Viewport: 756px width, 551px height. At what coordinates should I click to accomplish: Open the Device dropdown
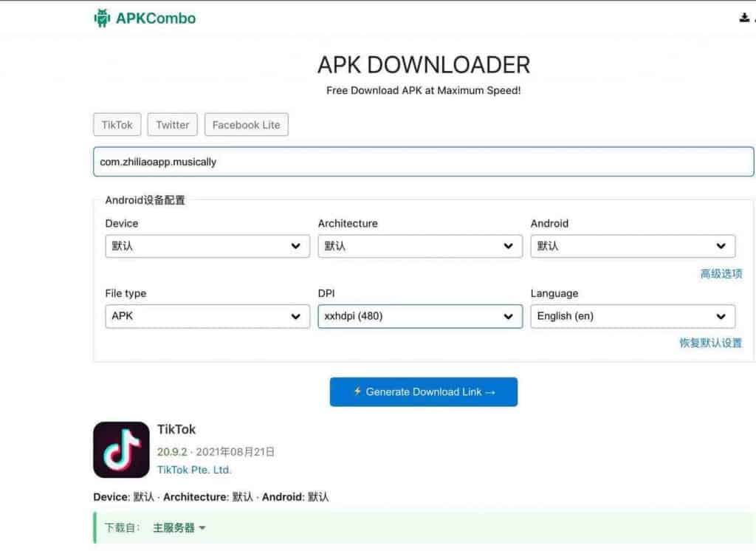[x=207, y=246]
